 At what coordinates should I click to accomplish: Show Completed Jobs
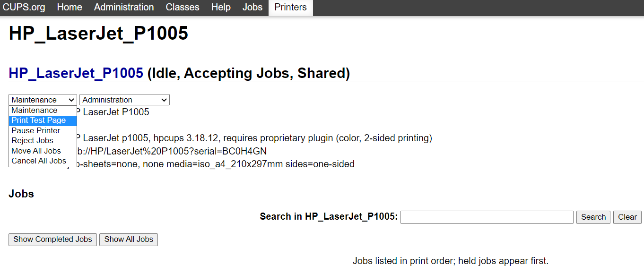(x=52, y=240)
